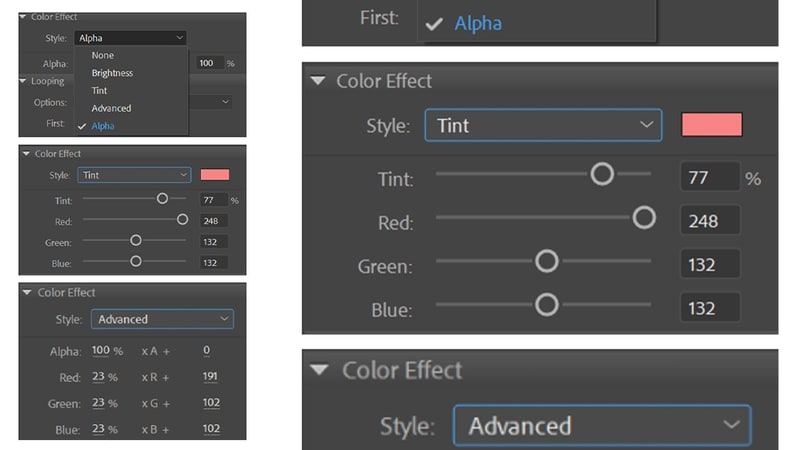
Task: Click the checked Alpha option in small menu
Action: coord(103,126)
